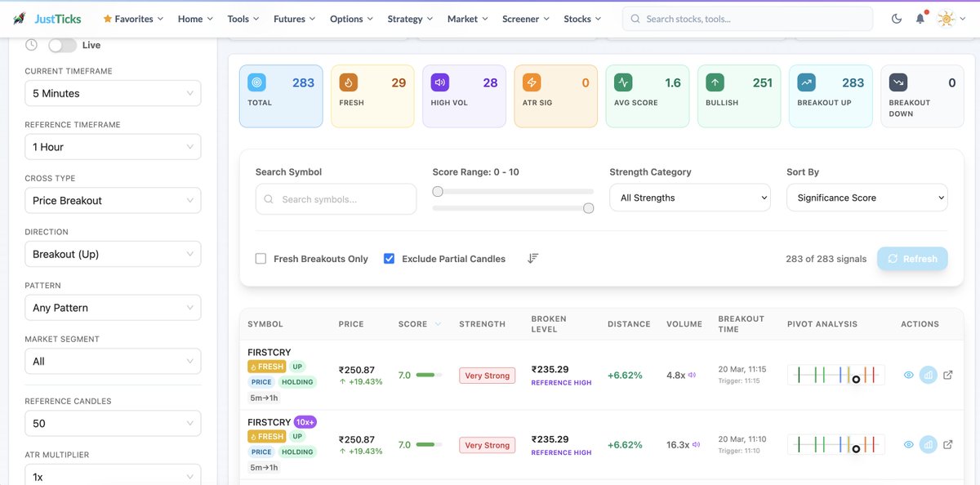The height and width of the screenshot is (485, 980).
Task: Click the Volume column header
Action: (684, 324)
